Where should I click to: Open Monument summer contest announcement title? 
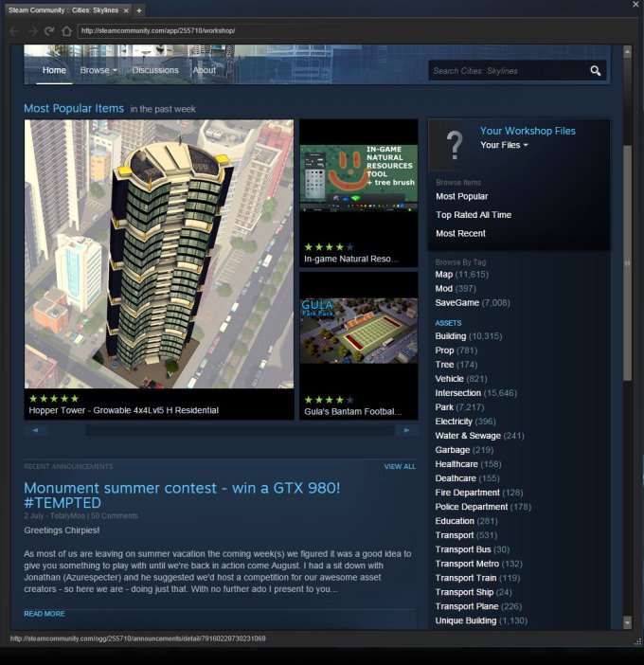(182, 495)
